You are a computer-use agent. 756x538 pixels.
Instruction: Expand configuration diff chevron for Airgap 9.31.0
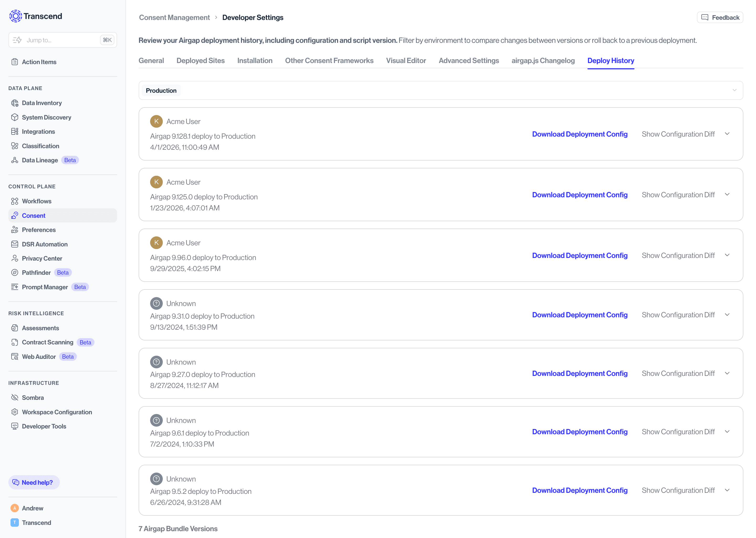pos(727,315)
